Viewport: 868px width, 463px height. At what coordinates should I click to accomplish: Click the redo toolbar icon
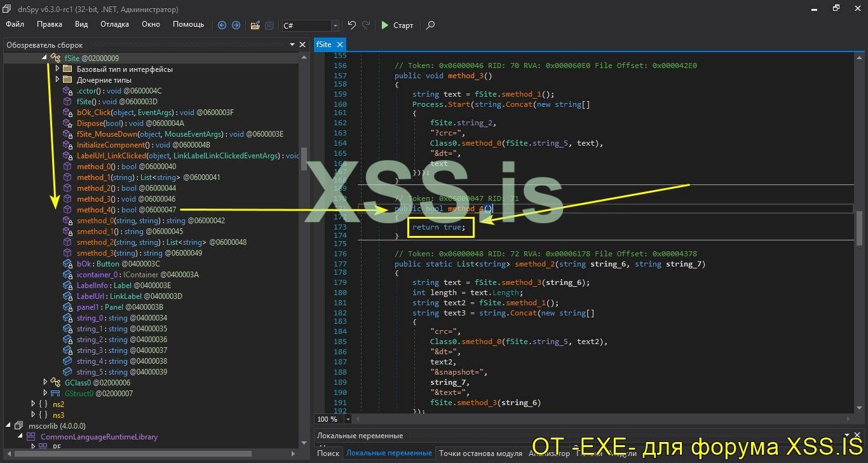[366, 25]
